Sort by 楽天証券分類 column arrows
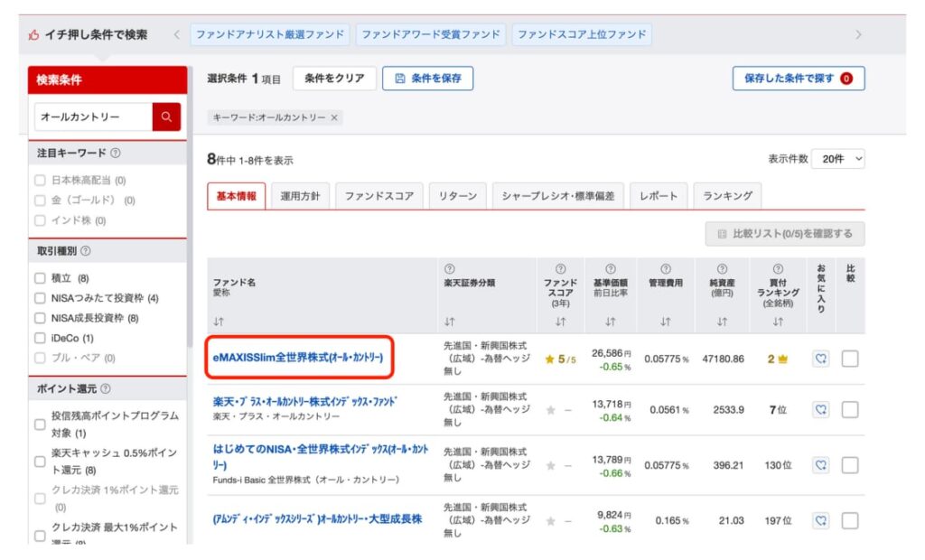This screenshot has height=560, width=925. pos(450,322)
